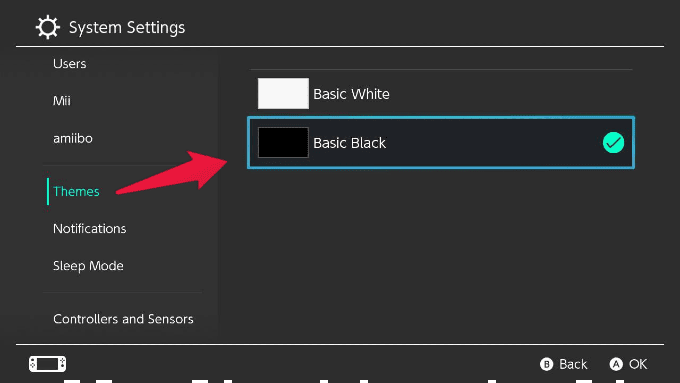Select the Basic Black theme row

(x=441, y=143)
